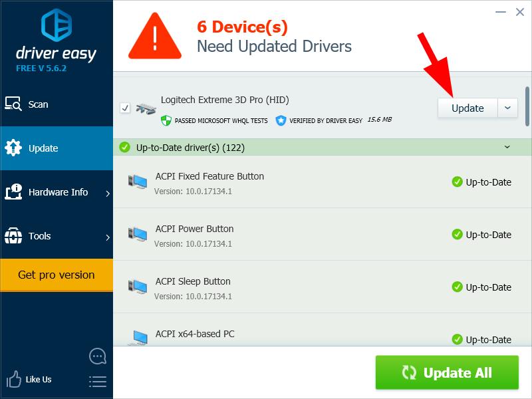Click the Tools toolbox icon
Screen dimensions: 532x399
(13, 236)
